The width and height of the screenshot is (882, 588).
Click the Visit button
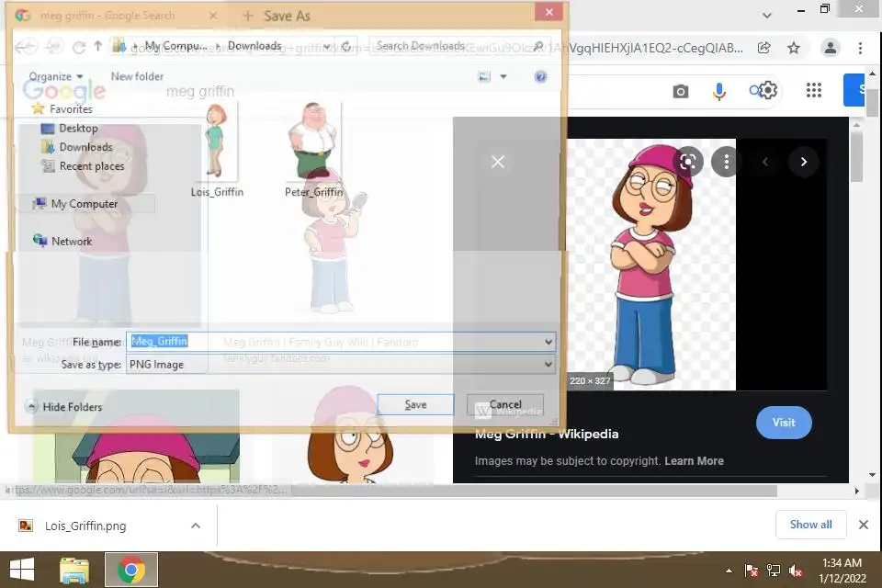point(784,423)
